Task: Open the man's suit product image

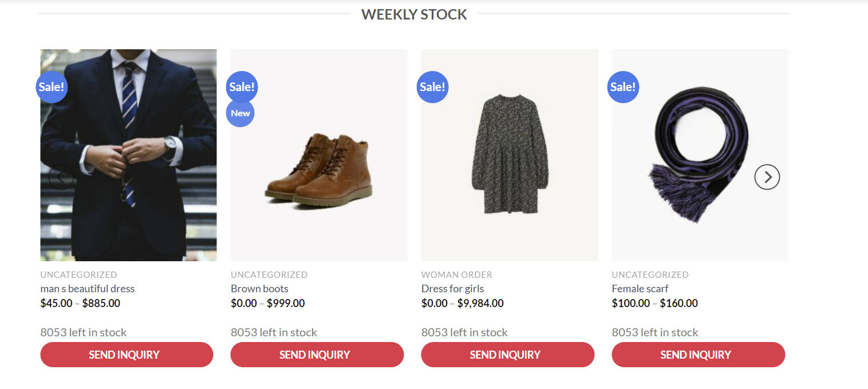Action: click(x=128, y=155)
